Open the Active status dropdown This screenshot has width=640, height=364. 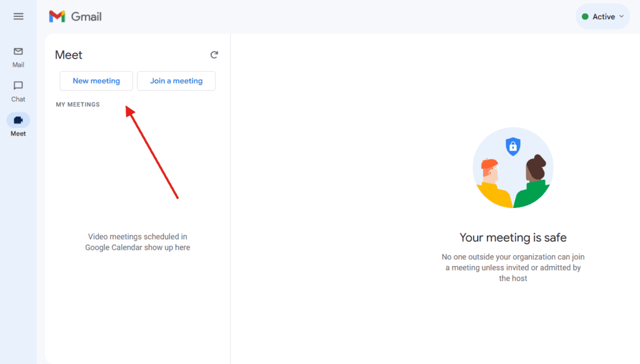pyautogui.click(x=602, y=17)
